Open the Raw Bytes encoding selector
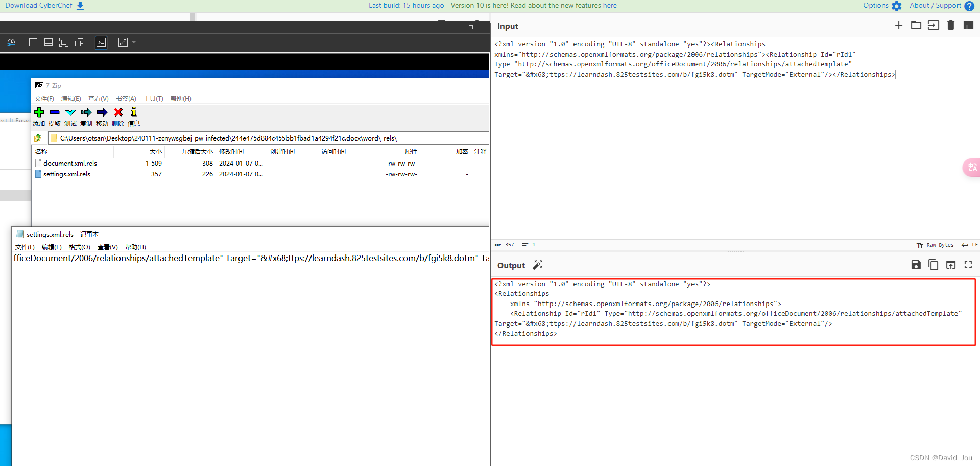The width and height of the screenshot is (980, 466). click(x=935, y=245)
